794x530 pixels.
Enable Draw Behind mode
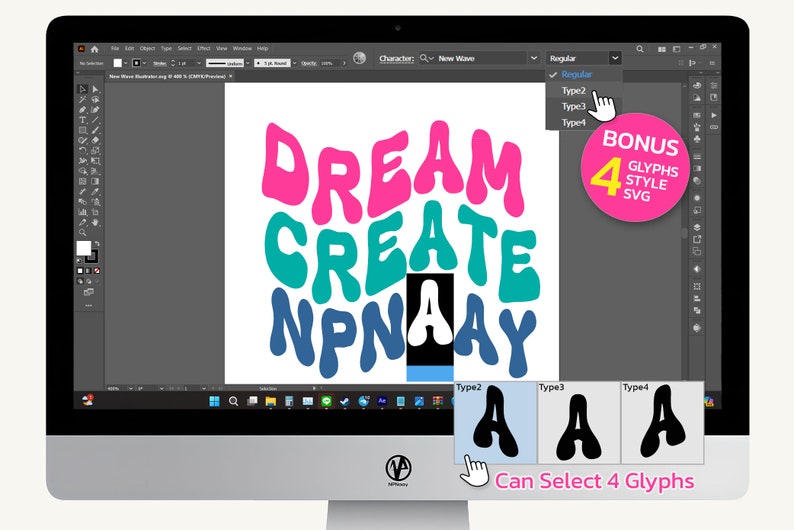89,281
